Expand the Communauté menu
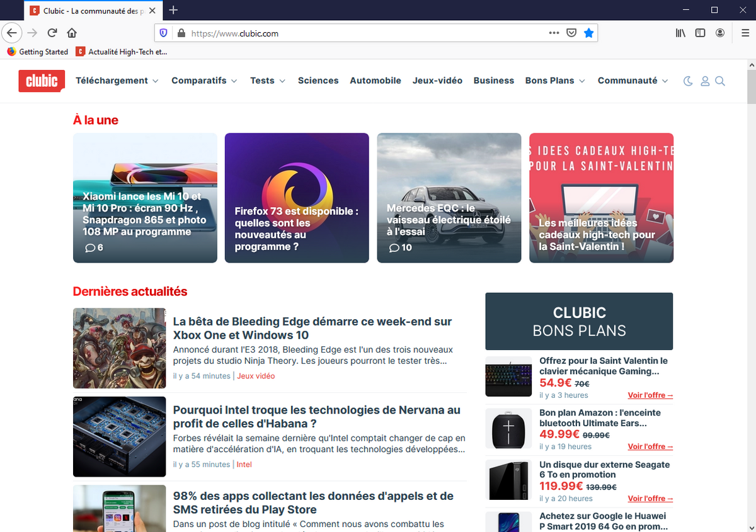 633,81
